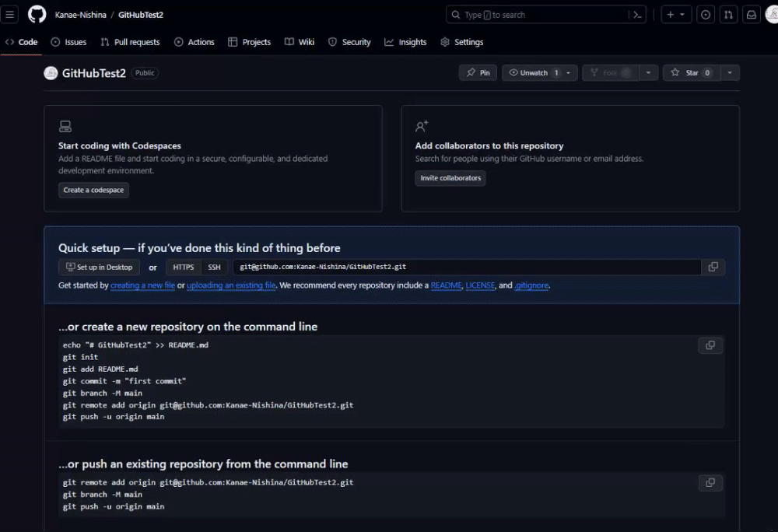Screen dimensions: 778x532
Task: Open the Projects tab
Action: [x=249, y=42]
